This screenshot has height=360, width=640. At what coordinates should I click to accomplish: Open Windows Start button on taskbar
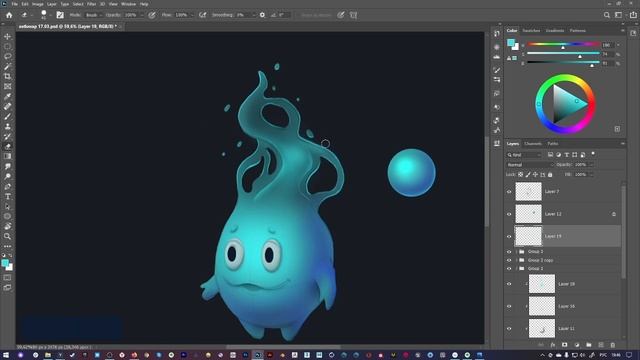[x=6, y=355]
